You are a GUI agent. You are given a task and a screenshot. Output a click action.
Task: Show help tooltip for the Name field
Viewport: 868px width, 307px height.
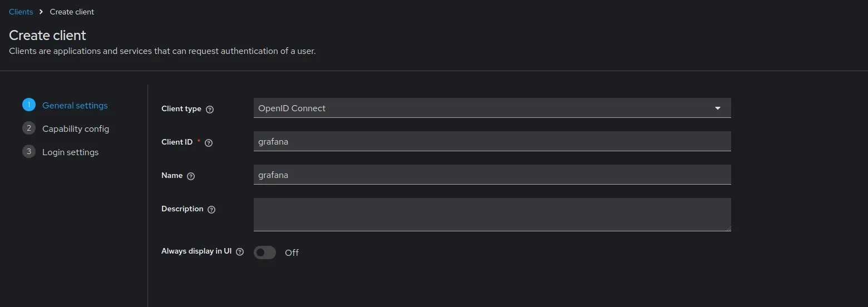coord(191,176)
